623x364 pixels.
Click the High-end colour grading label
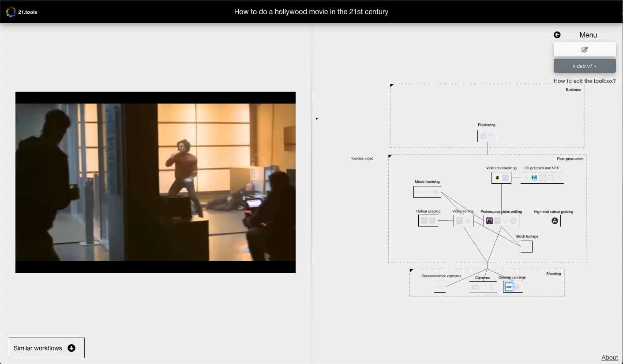[553, 212]
